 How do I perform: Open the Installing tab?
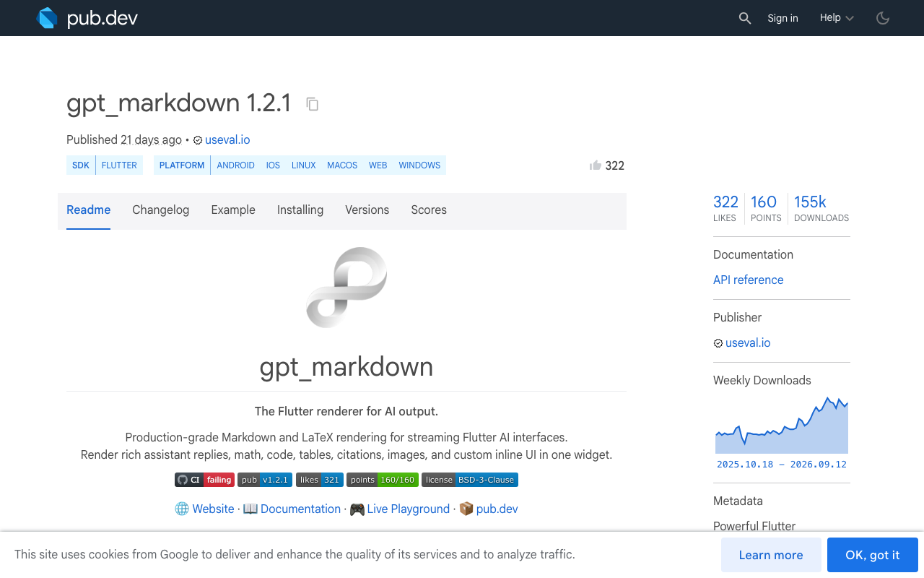300,210
